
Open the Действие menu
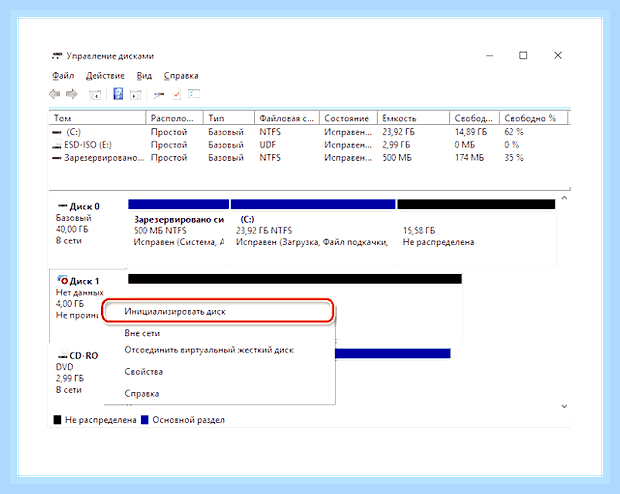coord(105,76)
